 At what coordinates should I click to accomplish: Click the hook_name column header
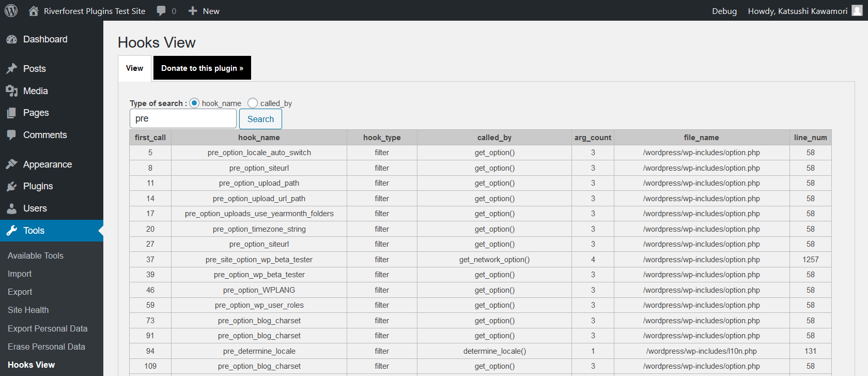[259, 138]
